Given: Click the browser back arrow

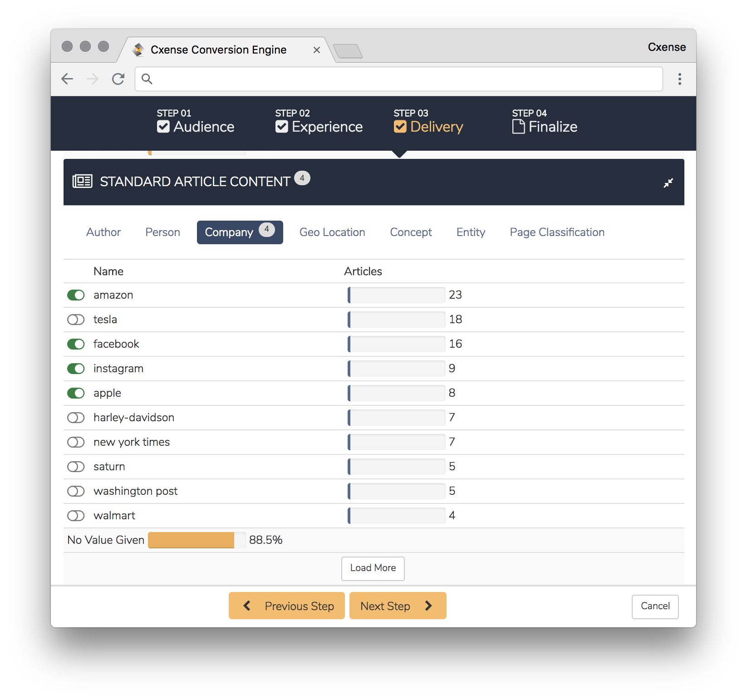Looking at the screenshot, I should 67,79.
